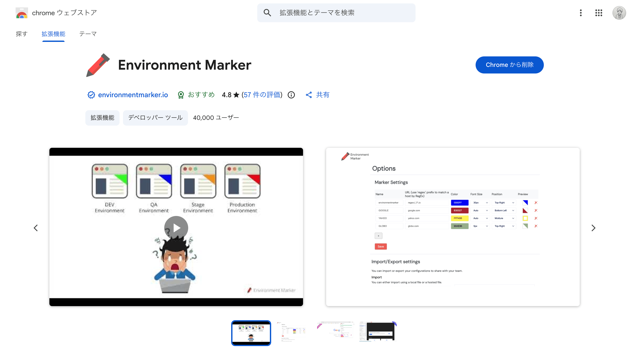Open the three-dot more options menu

click(x=581, y=13)
